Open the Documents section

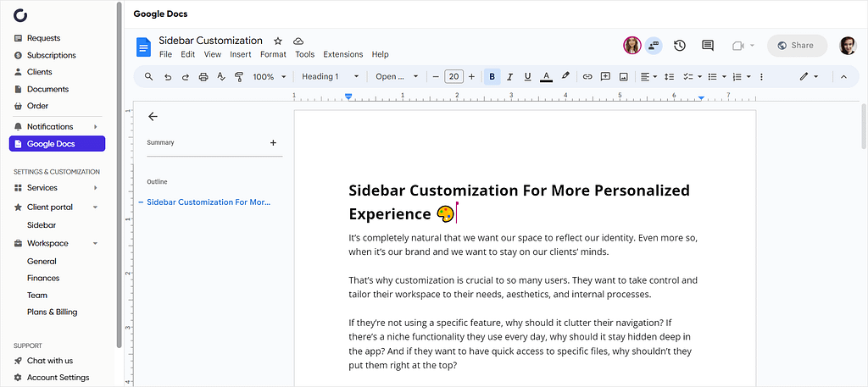(47, 89)
